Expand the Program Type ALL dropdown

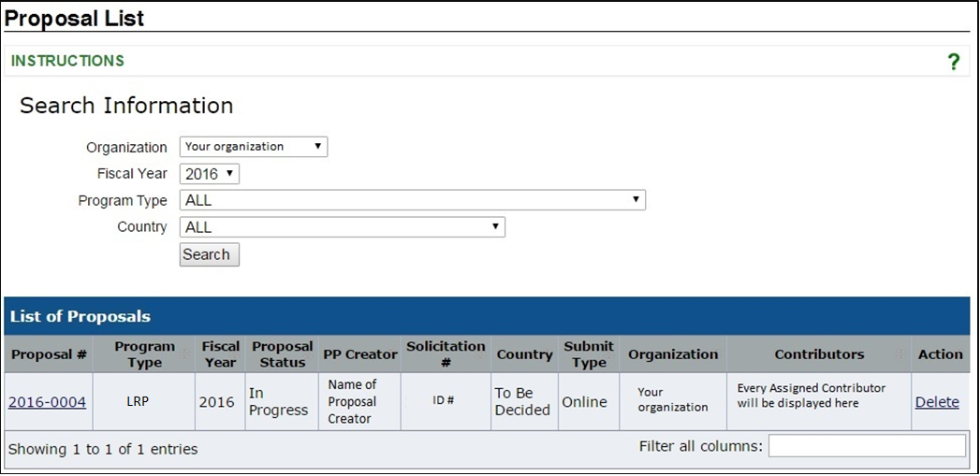point(413,200)
